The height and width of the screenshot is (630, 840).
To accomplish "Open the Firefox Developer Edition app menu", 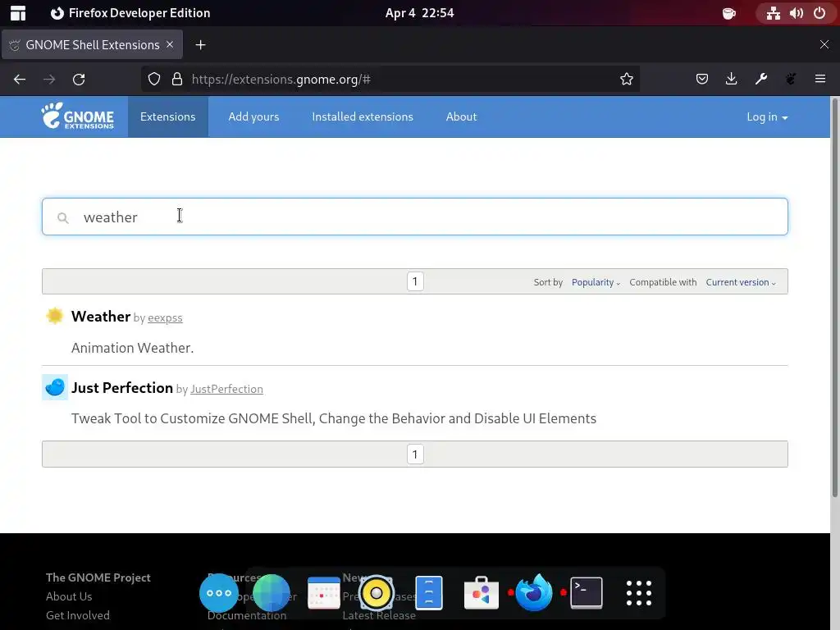I will pos(130,13).
